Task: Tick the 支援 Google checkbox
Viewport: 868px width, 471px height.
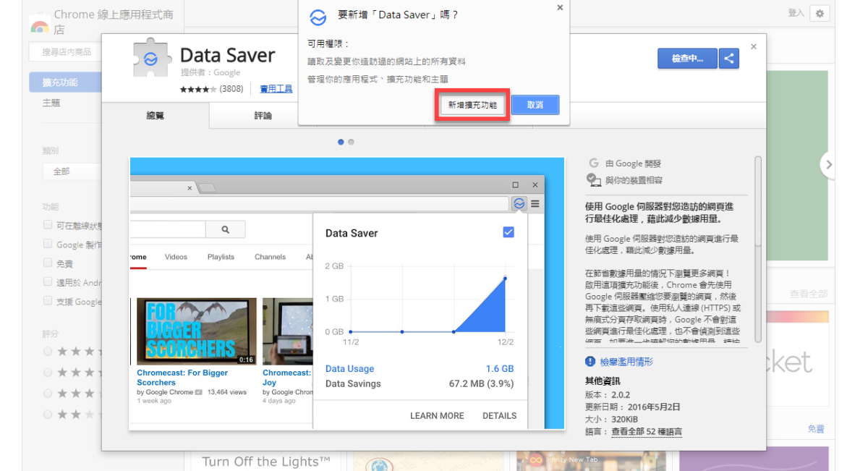Action: coord(48,300)
